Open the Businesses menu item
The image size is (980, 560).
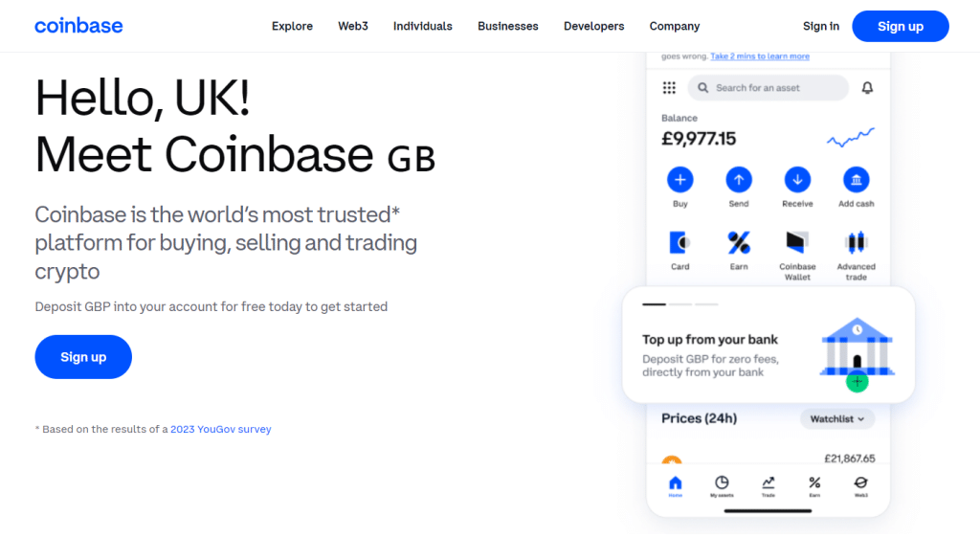click(507, 26)
